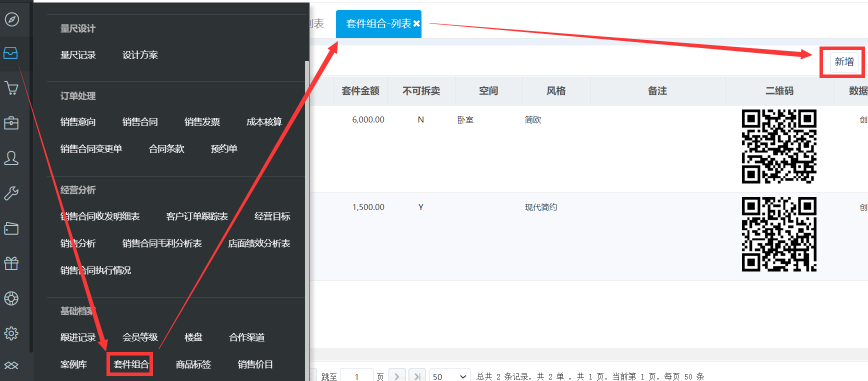Open 销售意向 menu item
This screenshot has height=381, width=868.
click(78, 122)
